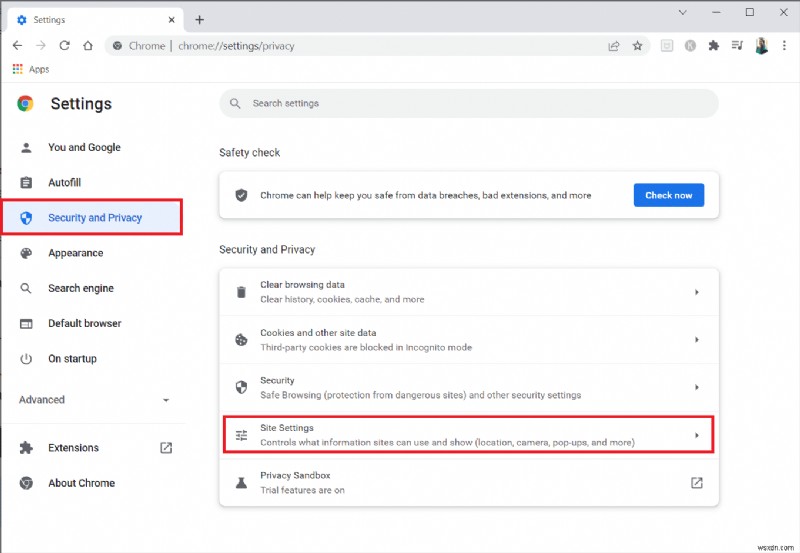Open Chrome's three-dot menu
This screenshot has height=553, width=800.
784,46
